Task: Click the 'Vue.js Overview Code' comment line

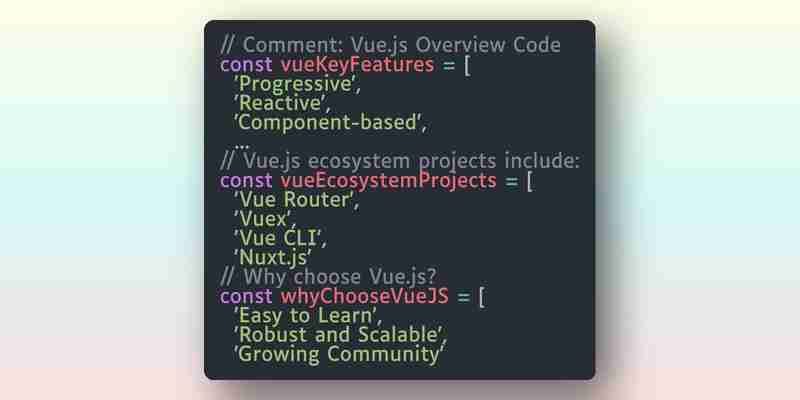Action: tap(390, 45)
